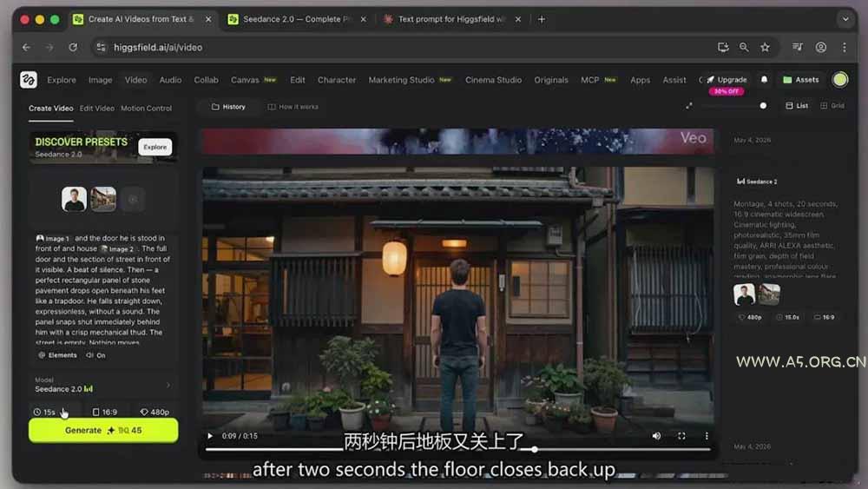Bookmark page with star icon
This screenshot has width=868, height=489.
point(765,48)
